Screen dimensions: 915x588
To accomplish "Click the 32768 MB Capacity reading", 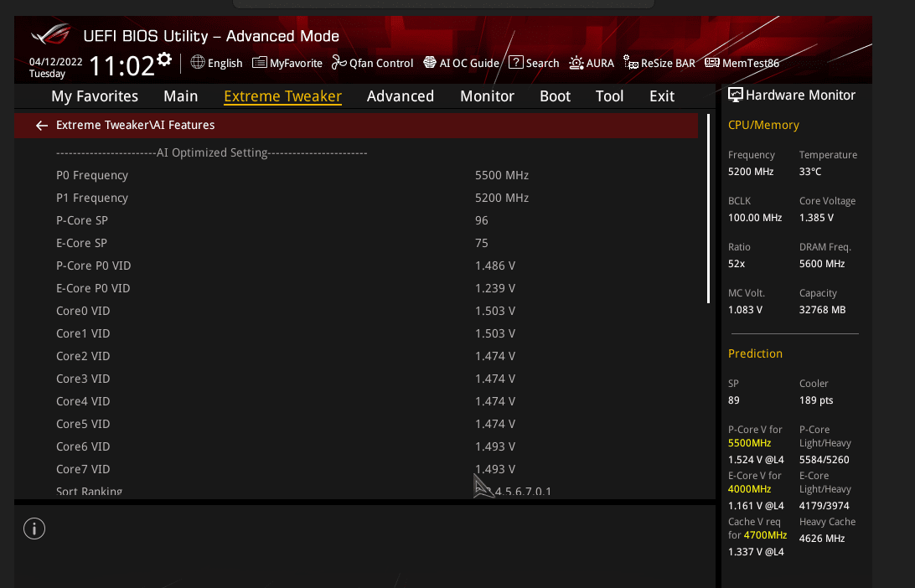I will (x=823, y=310).
